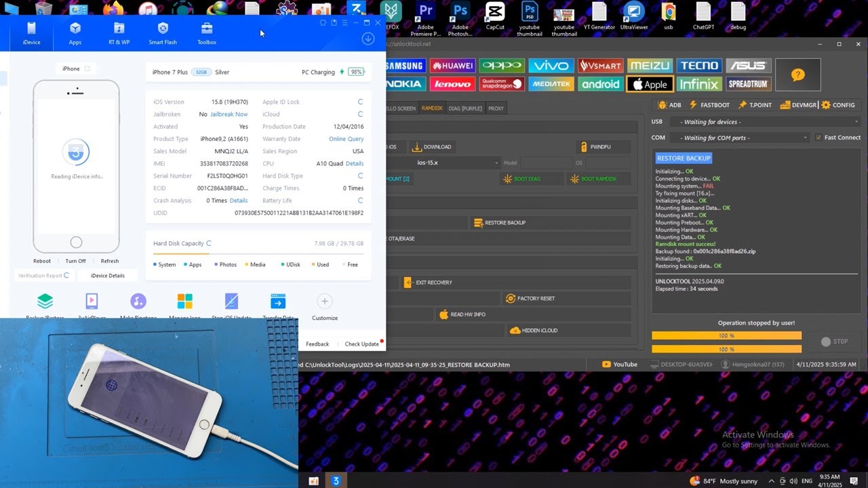This screenshot has width=868, height=488.
Task: Select the ASUS brand in UnlockTool
Action: click(748, 66)
